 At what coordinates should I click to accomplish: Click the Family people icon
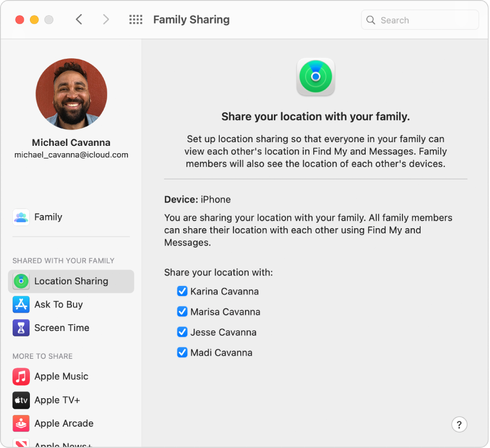21,217
